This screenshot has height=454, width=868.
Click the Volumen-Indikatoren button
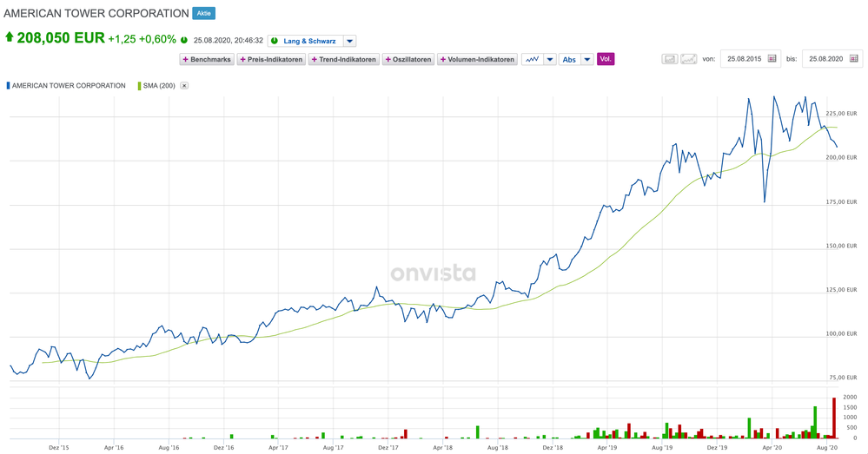(x=477, y=59)
